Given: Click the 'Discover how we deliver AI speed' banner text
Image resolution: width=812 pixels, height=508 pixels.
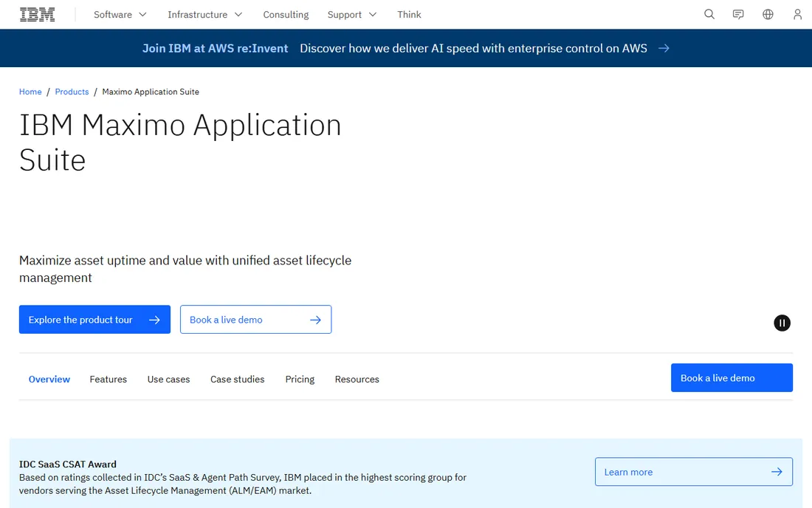Looking at the screenshot, I should [473, 48].
